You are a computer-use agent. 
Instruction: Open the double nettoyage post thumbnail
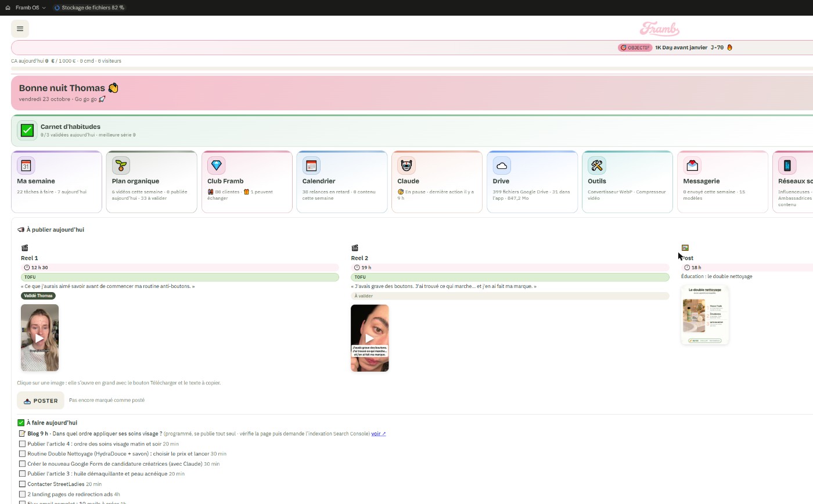point(704,315)
